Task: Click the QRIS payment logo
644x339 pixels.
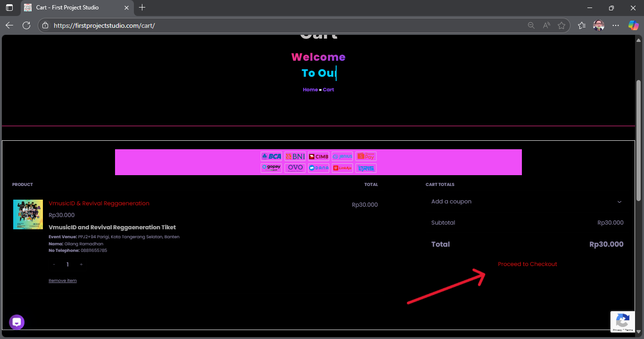Action: (366, 168)
